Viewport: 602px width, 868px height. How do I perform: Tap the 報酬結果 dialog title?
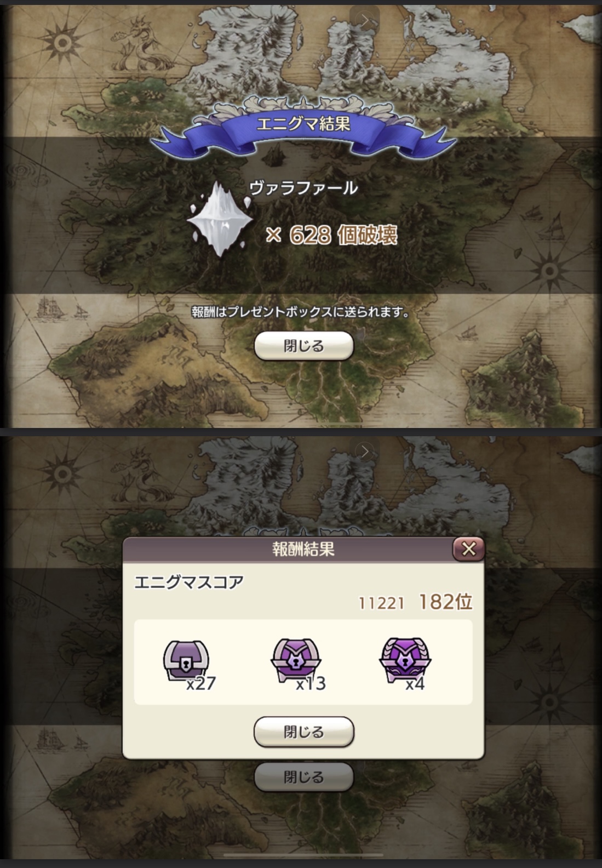click(x=303, y=549)
